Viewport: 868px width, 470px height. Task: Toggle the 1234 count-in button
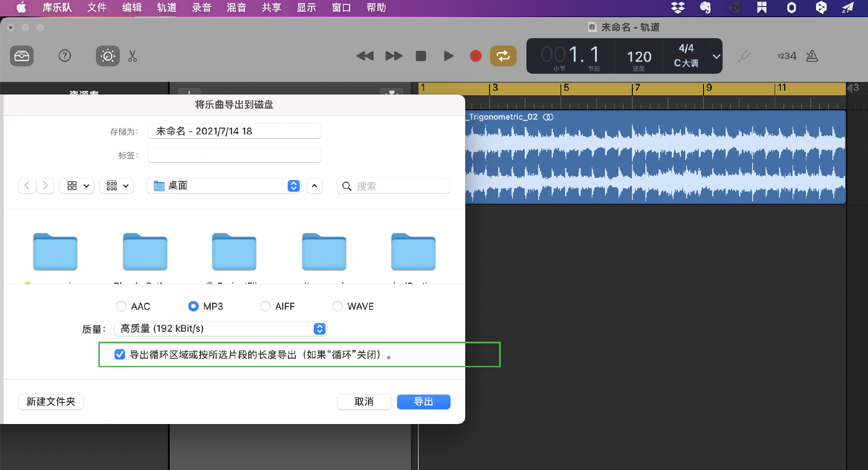tap(786, 56)
